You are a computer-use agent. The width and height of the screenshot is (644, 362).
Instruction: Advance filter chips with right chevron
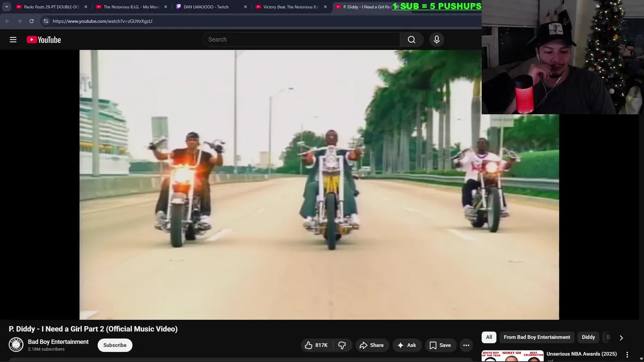coord(621,338)
